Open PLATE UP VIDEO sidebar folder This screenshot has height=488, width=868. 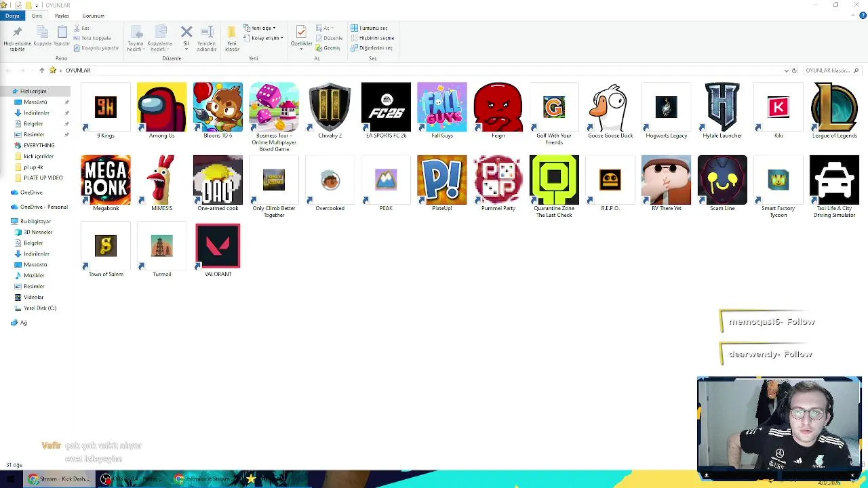click(43, 178)
